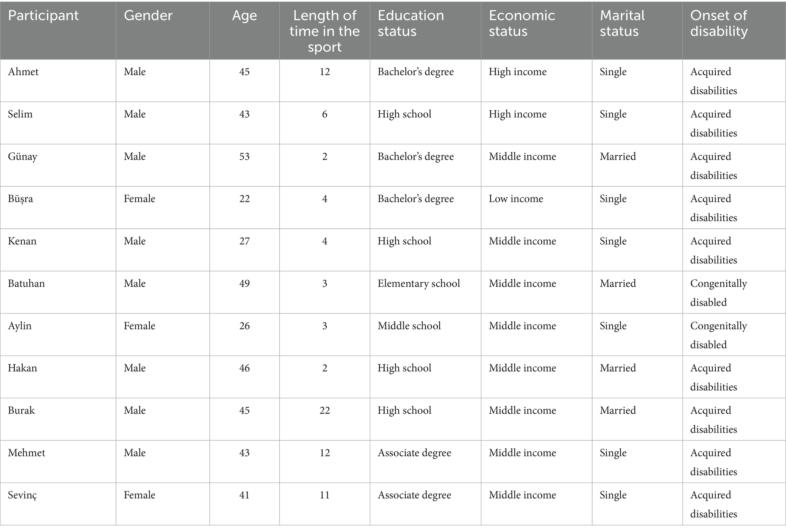The width and height of the screenshot is (786, 532).
Task: Select the Büşra participant cell
Action: point(21,199)
